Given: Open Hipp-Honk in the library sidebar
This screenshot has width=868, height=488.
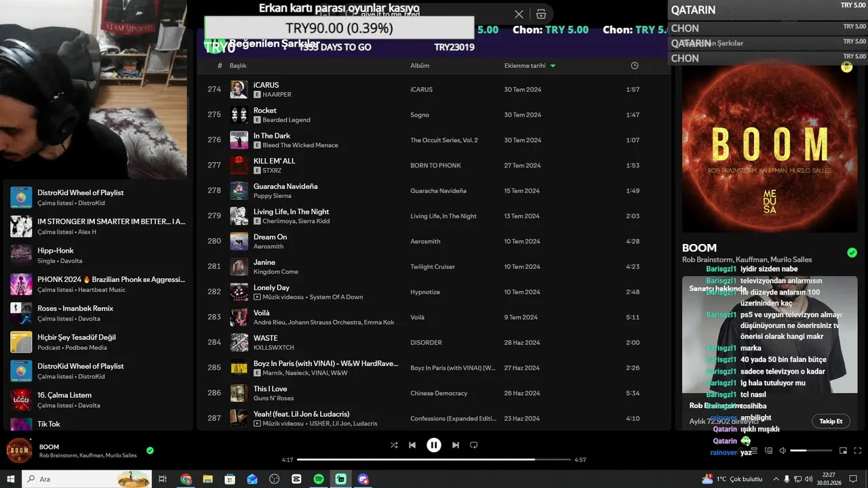Looking at the screenshot, I should click(x=98, y=255).
